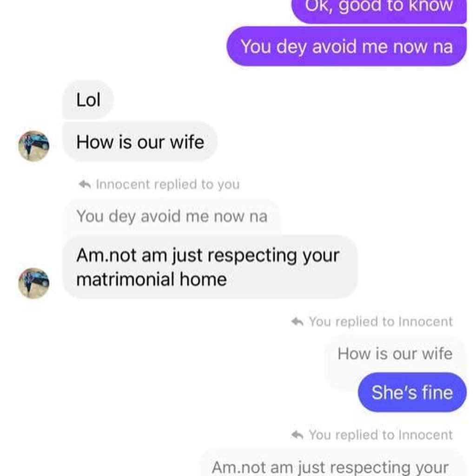Tap Innocent's avatar beside 'How is our wife'
Screen dimensions: 476x476
coord(33,145)
